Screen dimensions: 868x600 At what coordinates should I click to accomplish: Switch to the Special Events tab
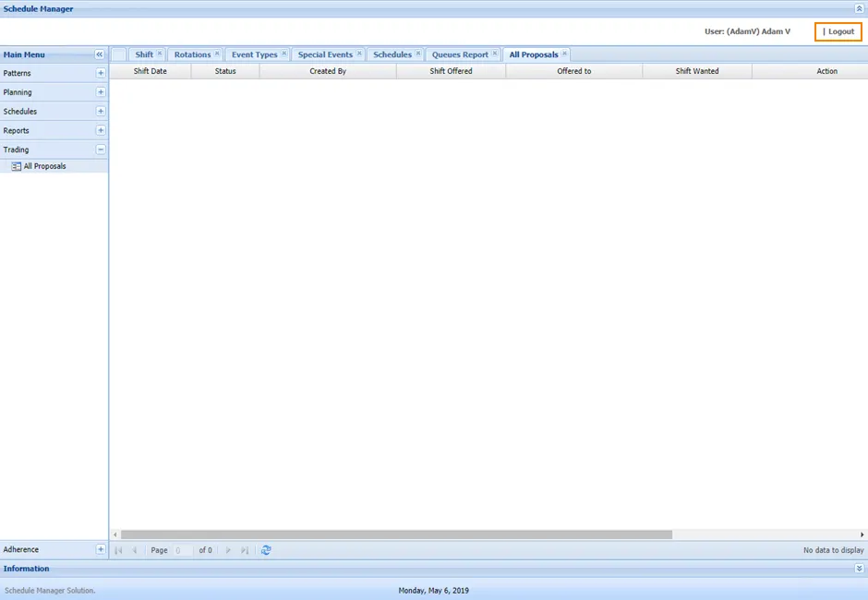point(325,54)
